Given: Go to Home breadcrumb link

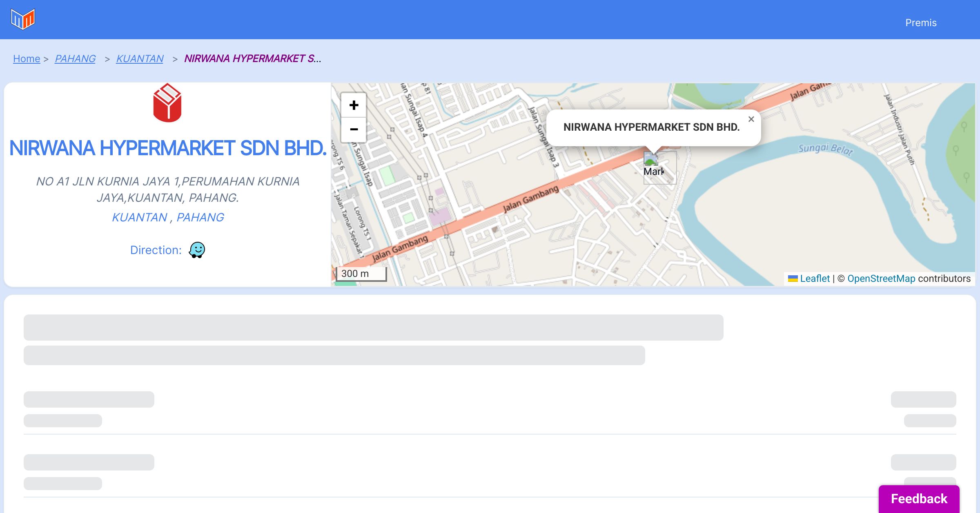Looking at the screenshot, I should click(x=27, y=59).
